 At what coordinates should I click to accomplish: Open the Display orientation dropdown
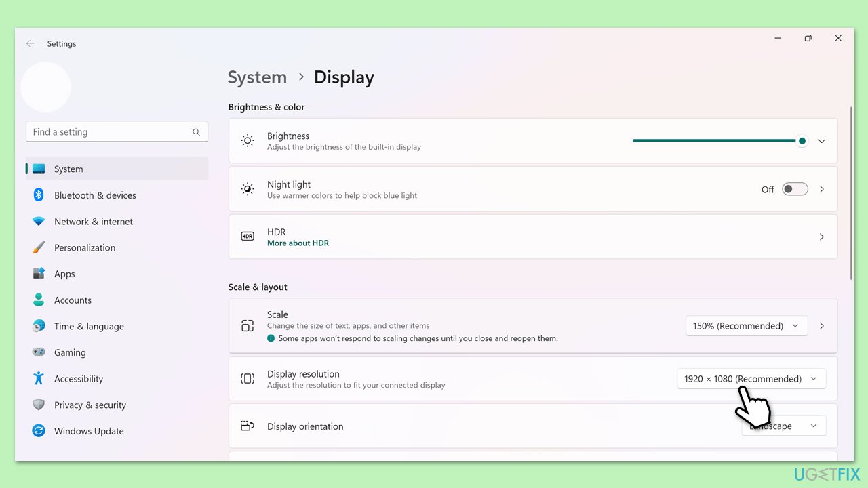coord(783,426)
